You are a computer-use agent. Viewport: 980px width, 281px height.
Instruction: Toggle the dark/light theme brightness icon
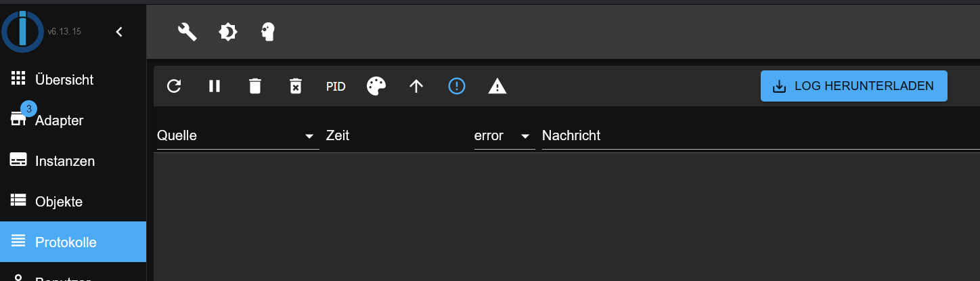tap(228, 32)
